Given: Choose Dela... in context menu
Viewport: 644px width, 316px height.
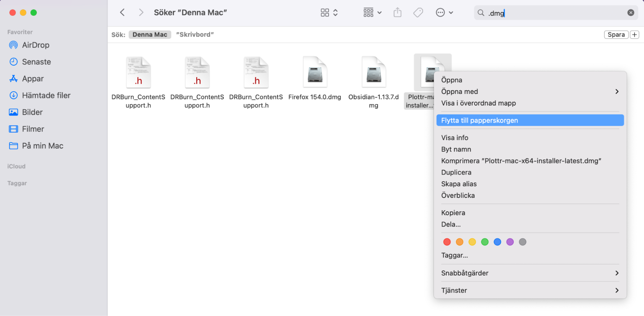Looking at the screenshot, I should point(530,224).
